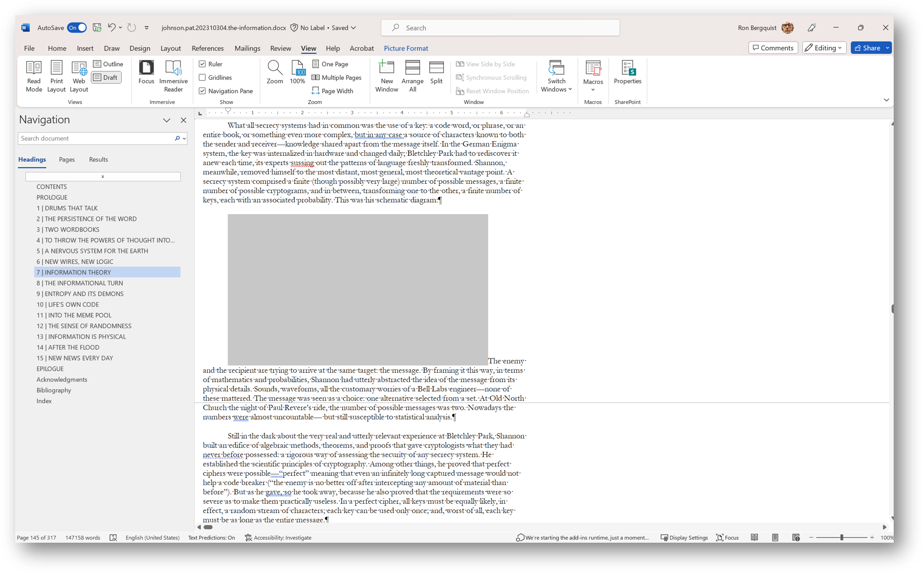Open a New Window of the document
Viewport: 924px width, 573px height.
click(386, 76)
